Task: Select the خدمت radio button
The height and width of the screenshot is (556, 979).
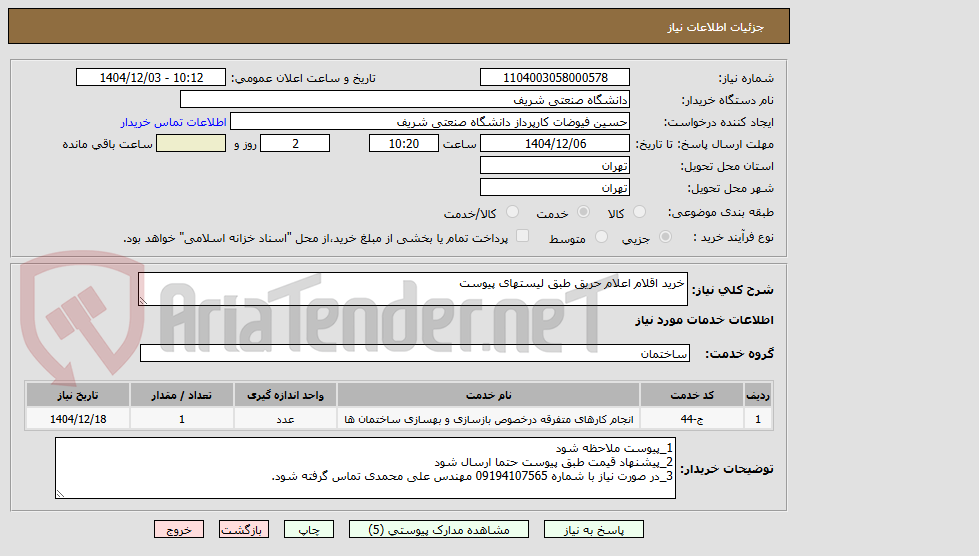Action: pyautogui.click(x=583, y=212)
